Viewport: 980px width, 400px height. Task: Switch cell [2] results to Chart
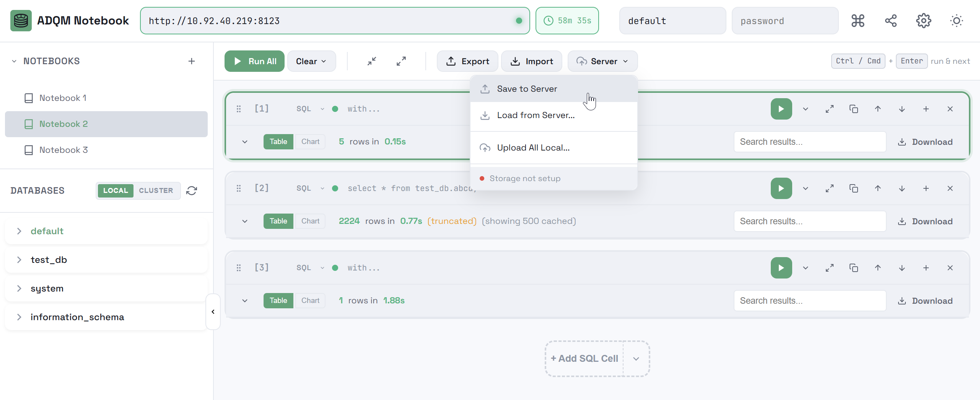click(310, 221)
